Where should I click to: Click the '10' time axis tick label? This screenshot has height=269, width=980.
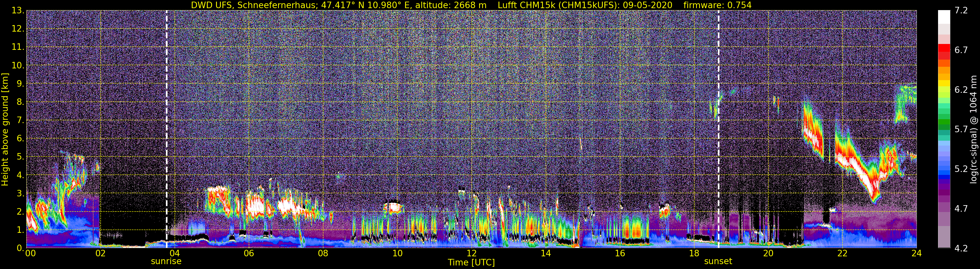397,253
